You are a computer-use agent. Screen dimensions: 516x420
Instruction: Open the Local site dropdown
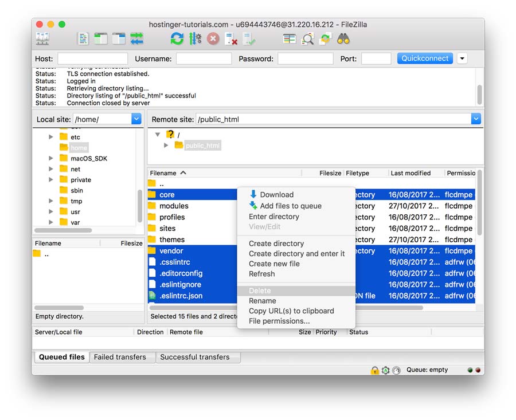[x=136, y=119]
